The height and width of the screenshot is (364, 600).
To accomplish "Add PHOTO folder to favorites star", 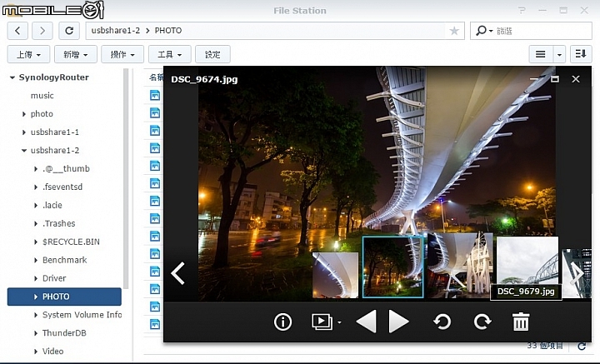I will pos(454,31).
